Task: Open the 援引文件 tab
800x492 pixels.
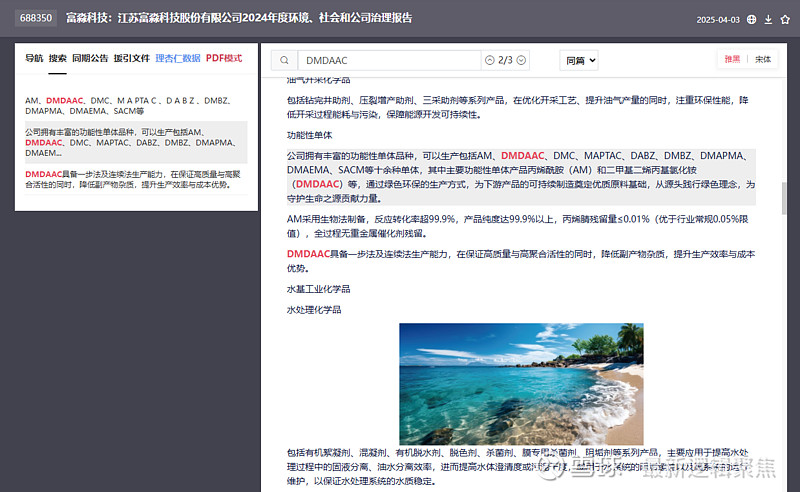Action: pyautogui.click(x=132, y=58)
